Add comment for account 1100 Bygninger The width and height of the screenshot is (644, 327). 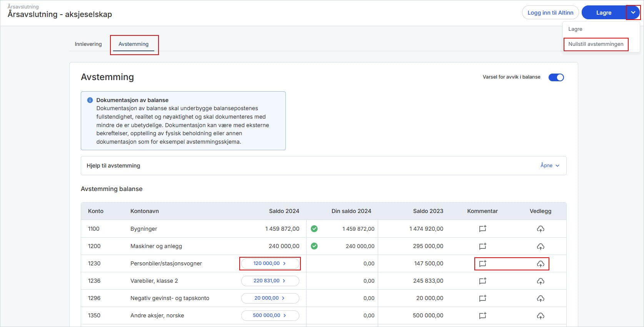pyautogui.click(x=482, y=229)
